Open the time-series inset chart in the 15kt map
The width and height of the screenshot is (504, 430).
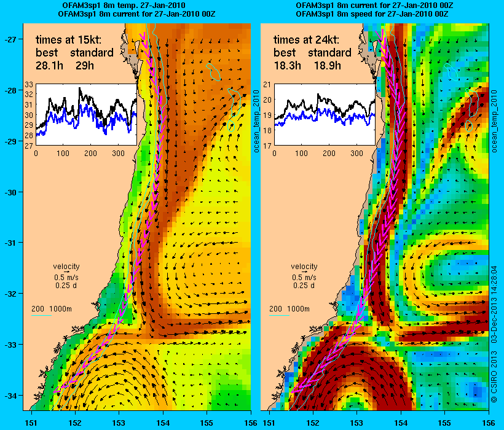tap(86, 115)
